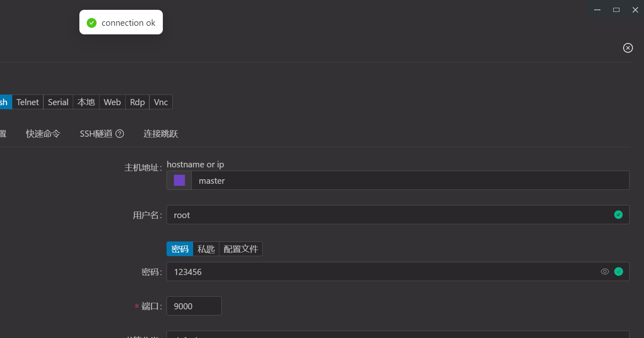Pick host color from the purple swatch

pos(179,180)
